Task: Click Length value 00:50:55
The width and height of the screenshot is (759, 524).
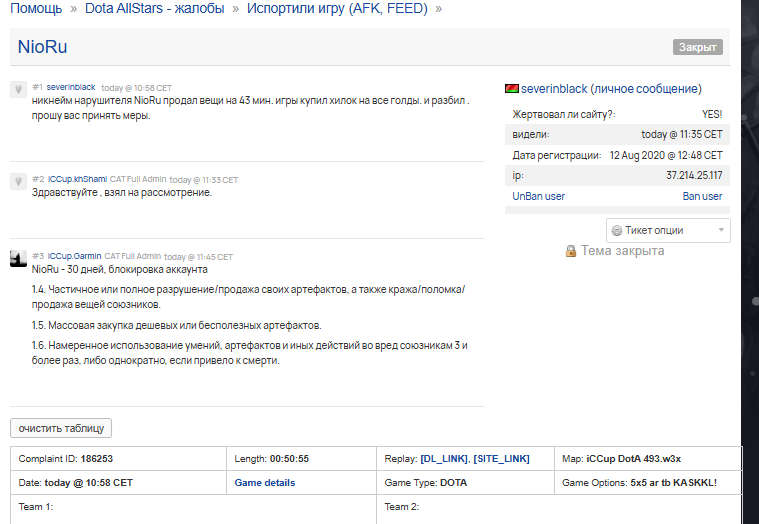Action: pyautogui.click(x=289, y=459)
